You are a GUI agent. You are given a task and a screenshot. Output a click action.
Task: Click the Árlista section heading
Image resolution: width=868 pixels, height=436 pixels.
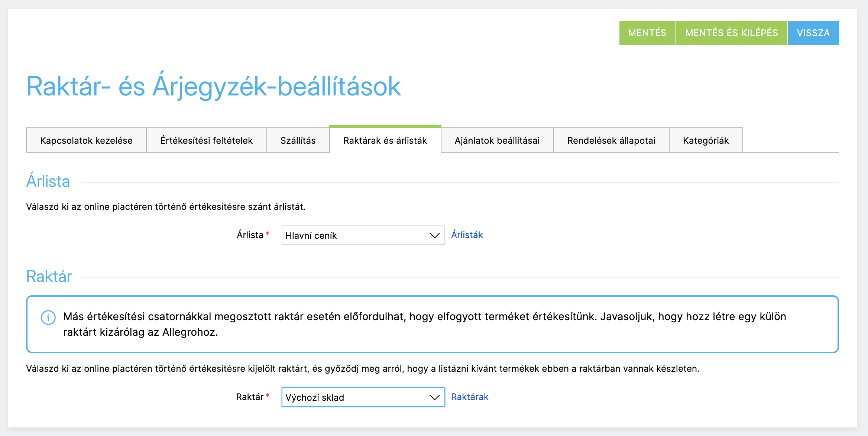tap(48, 182)
